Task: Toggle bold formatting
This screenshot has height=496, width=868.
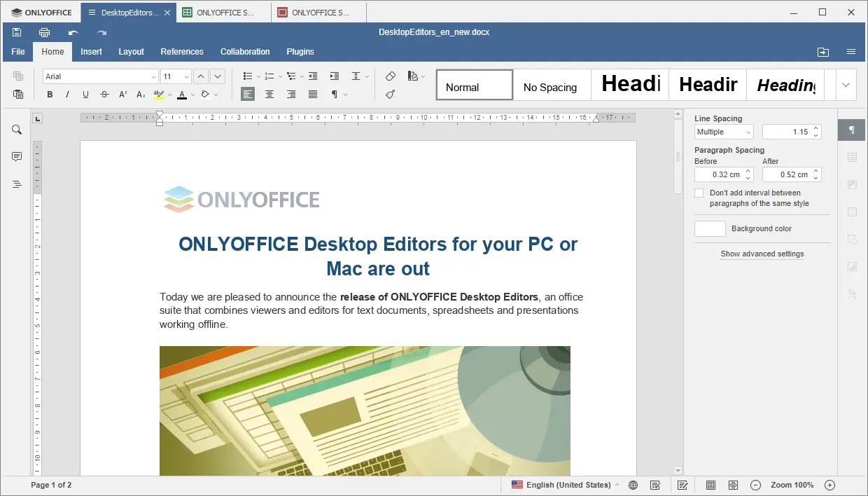Action: coord(49,94)
